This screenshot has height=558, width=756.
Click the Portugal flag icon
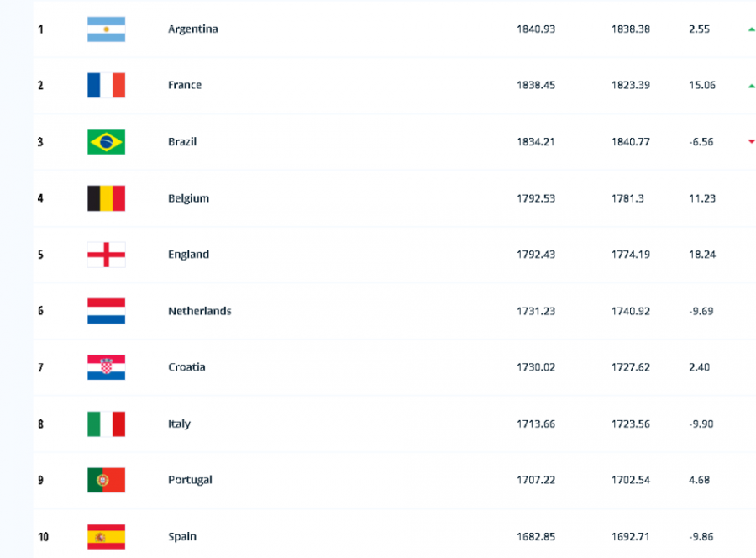(106, 480)
